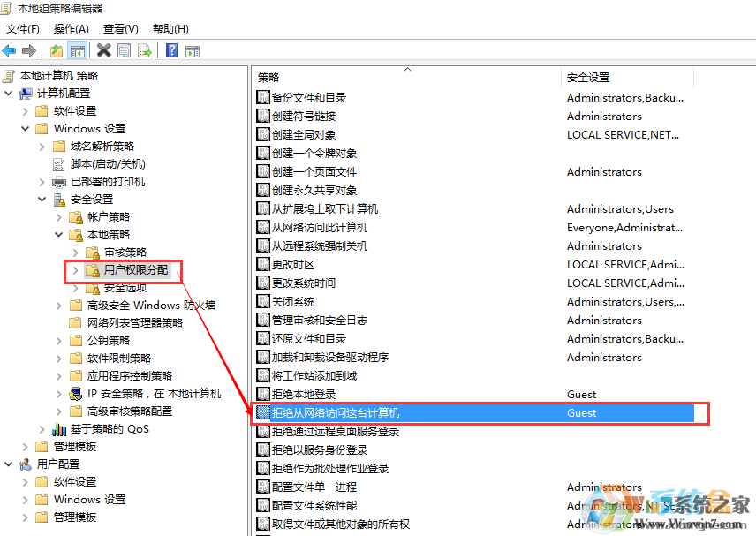Select the 加载和卸载设备驱动程序 policy

point(330,358)
